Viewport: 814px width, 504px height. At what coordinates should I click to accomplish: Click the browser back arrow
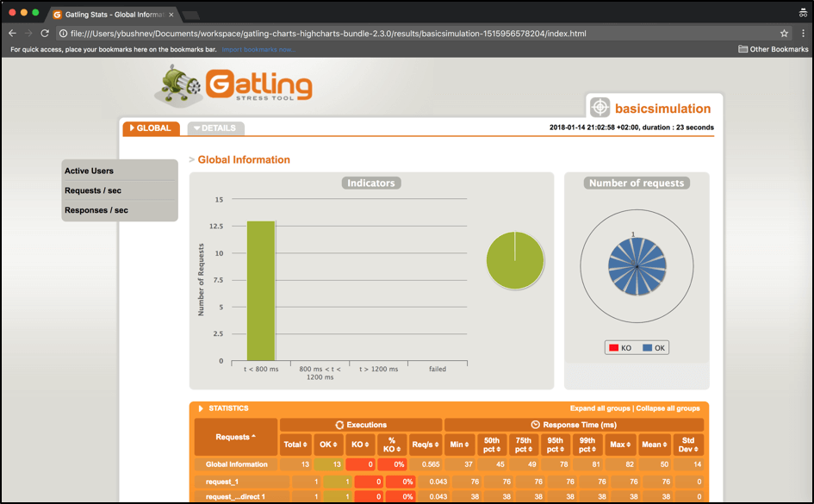(x=12, y=34)
